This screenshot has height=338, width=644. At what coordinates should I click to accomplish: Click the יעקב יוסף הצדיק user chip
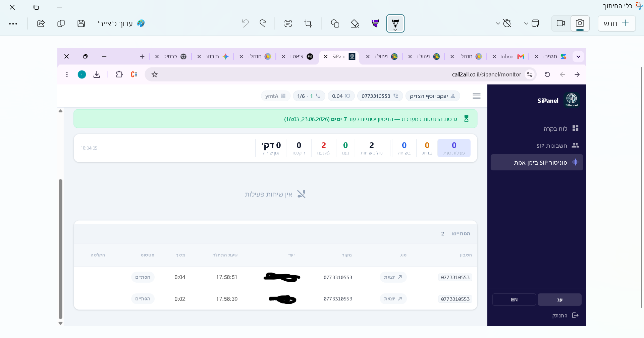click(x=432, y=96)
